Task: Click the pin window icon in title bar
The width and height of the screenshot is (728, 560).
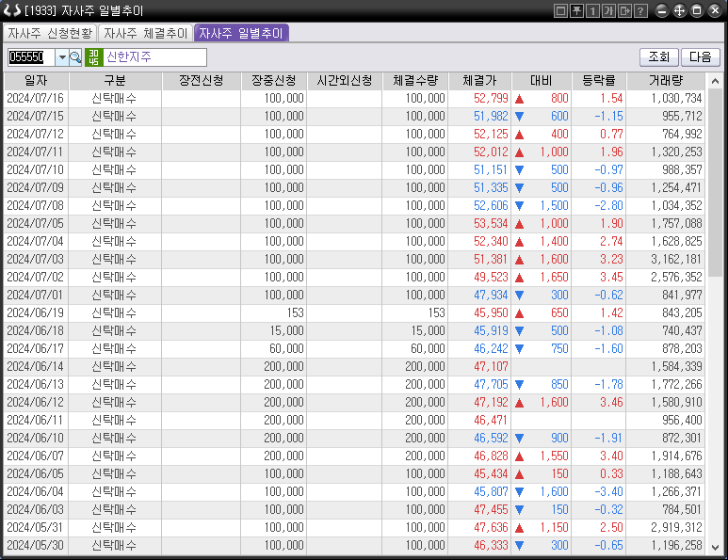Action: (x=576, y=10)
